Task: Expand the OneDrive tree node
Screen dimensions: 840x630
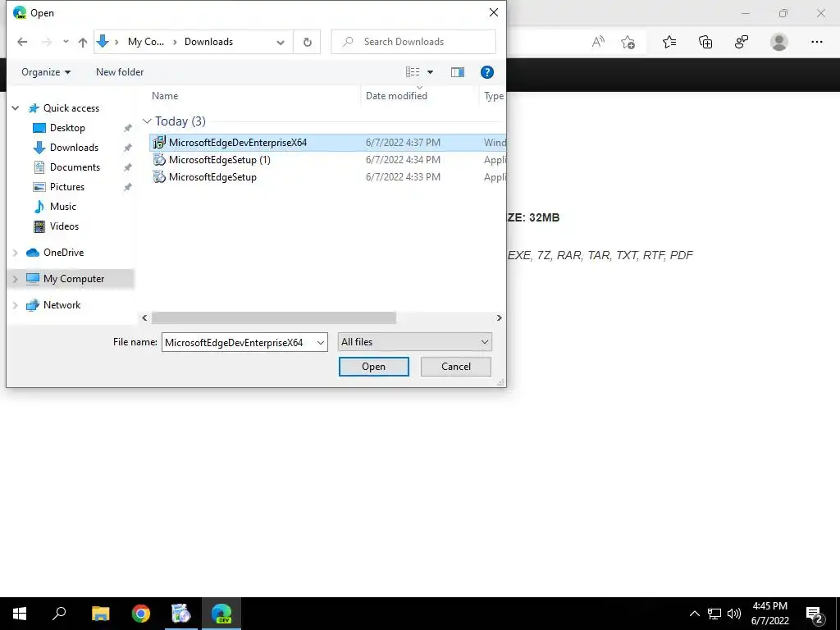Action: 16,253
